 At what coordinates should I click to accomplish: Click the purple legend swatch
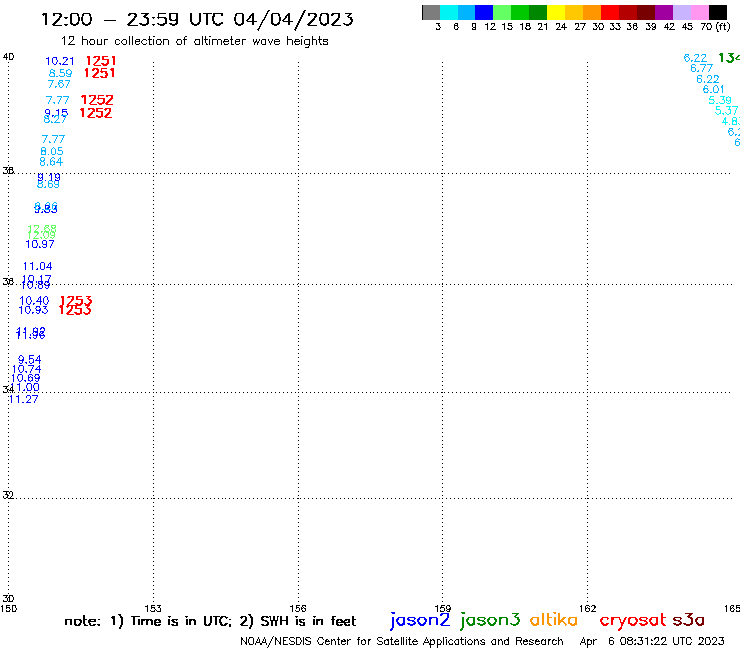coord(664,12)
